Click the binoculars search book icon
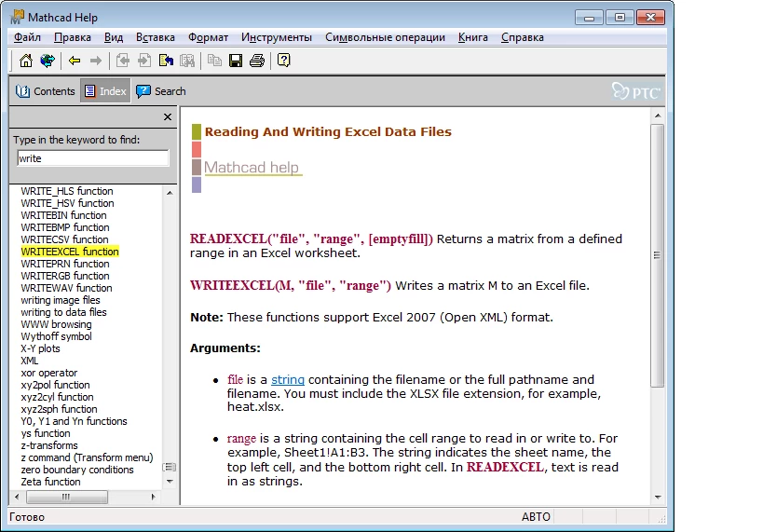The image size is (763, 532). [x=187, y=61]
